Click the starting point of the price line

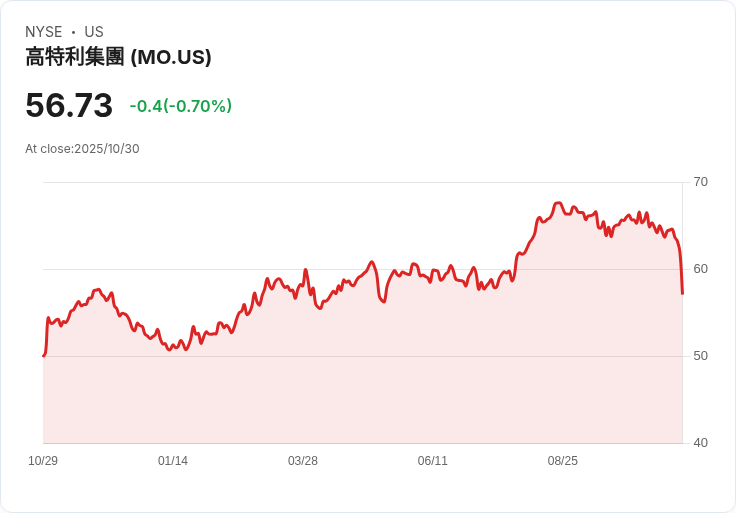[x=44, y=355]
